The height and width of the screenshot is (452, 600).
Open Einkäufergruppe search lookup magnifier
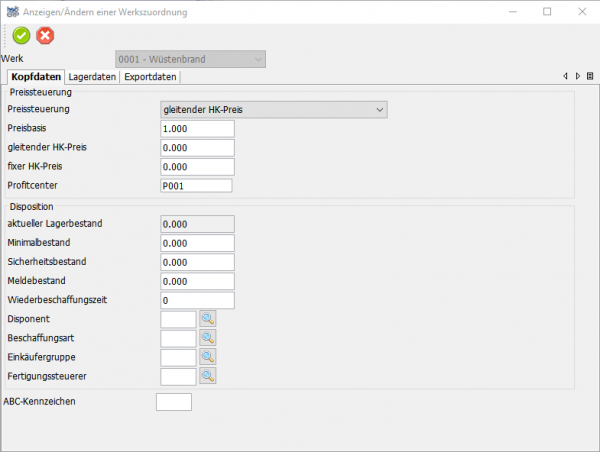click(207, 357)
